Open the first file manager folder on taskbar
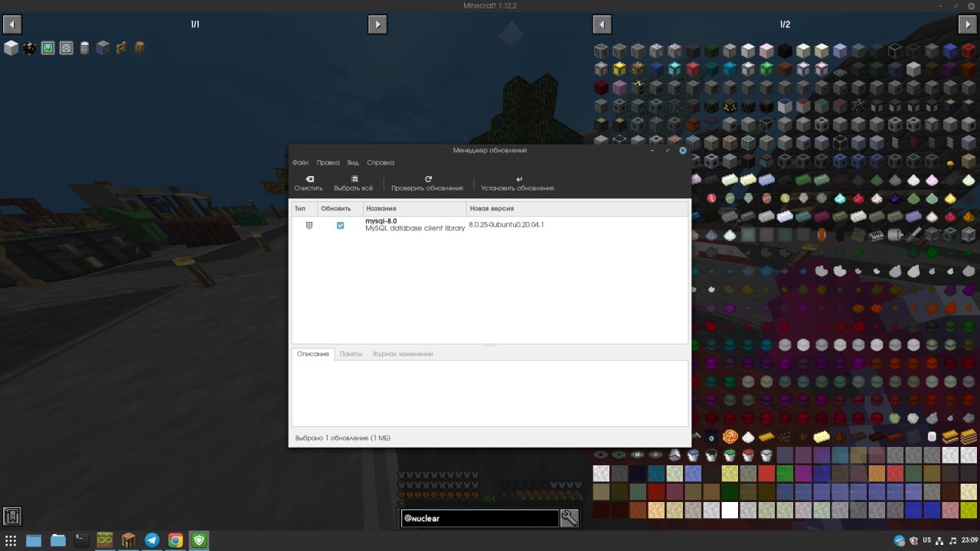This screenshot has width=980, height=551. pyautogui.click(x=34, y=540)
